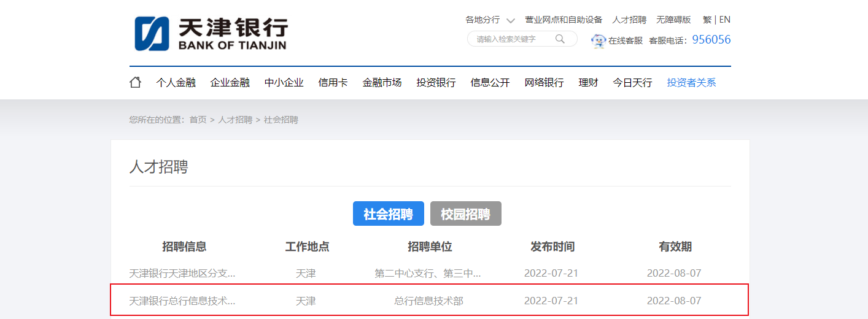Click the home icon in navigation bar
This screenshot has width=868, height=319.
(135, 82)
